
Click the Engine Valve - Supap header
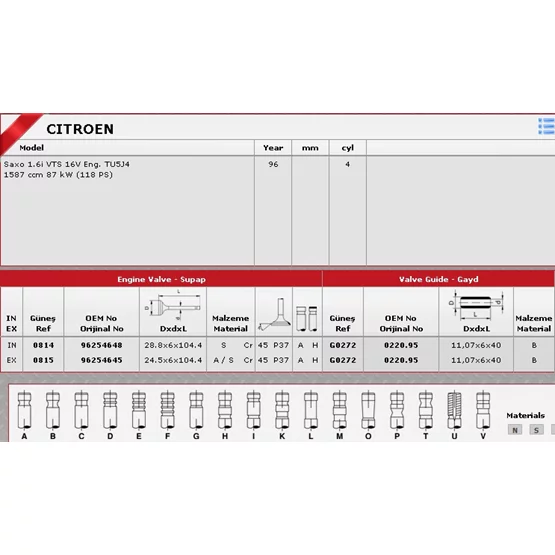(x=161, y=279)
